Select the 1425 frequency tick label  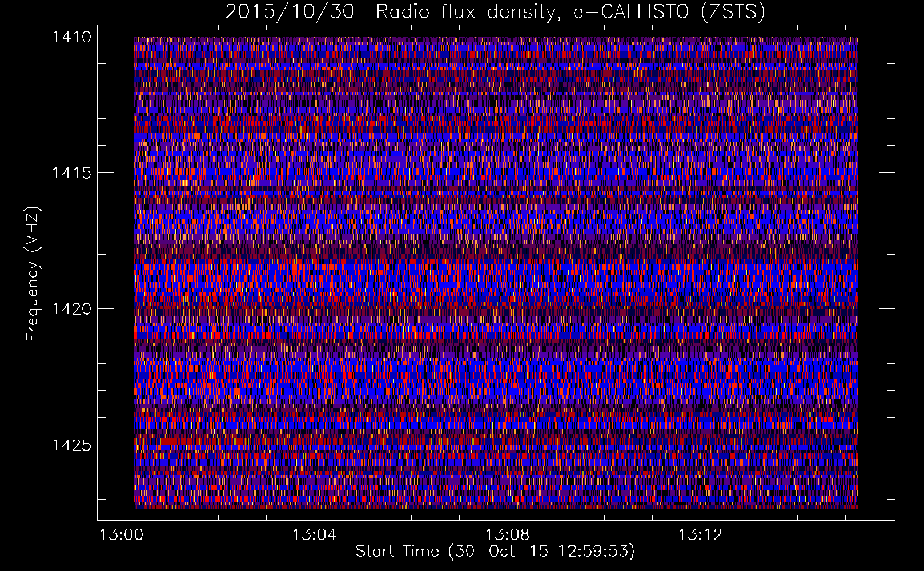click(71, 445)
